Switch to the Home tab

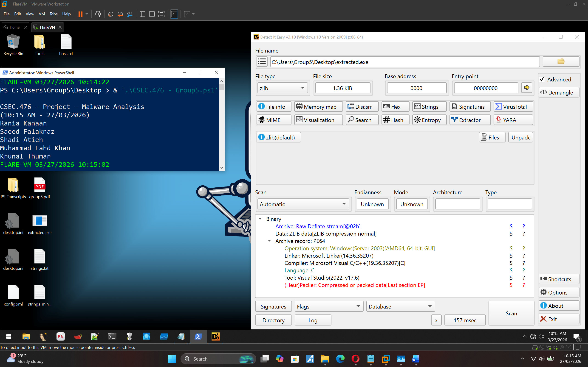[x=14, y=27]
